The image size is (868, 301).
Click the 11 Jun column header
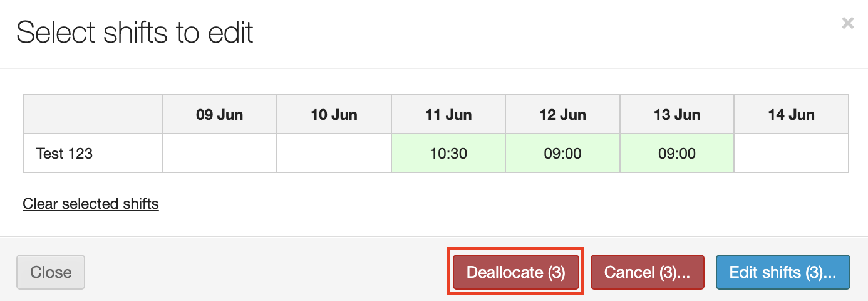point(448,115)
